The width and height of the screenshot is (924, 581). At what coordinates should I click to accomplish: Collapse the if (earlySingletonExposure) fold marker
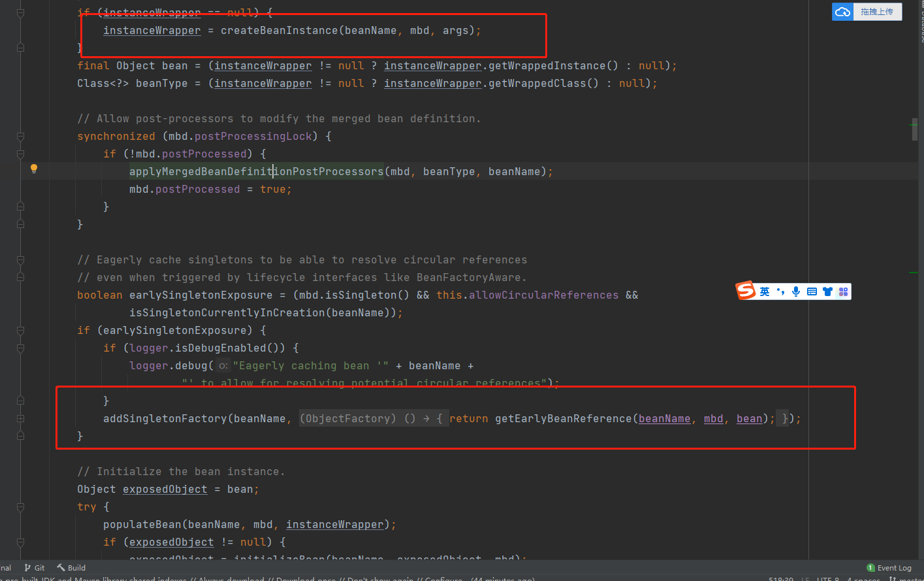pyautogui.click(x=20, y=331)
